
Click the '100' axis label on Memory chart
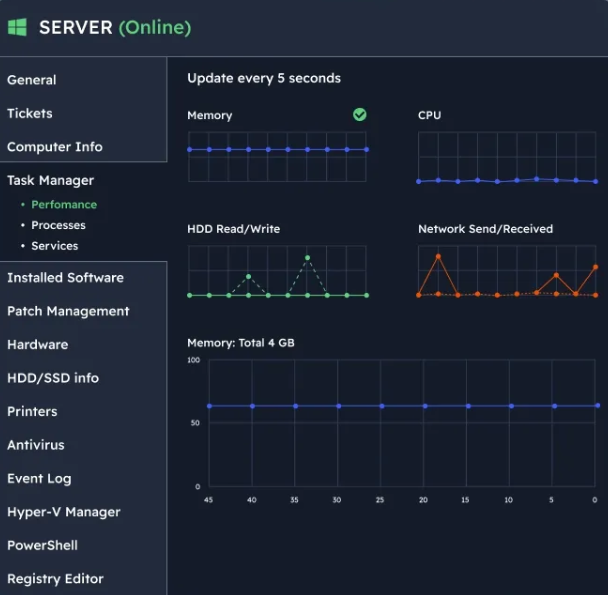click(x=193, y=360)
